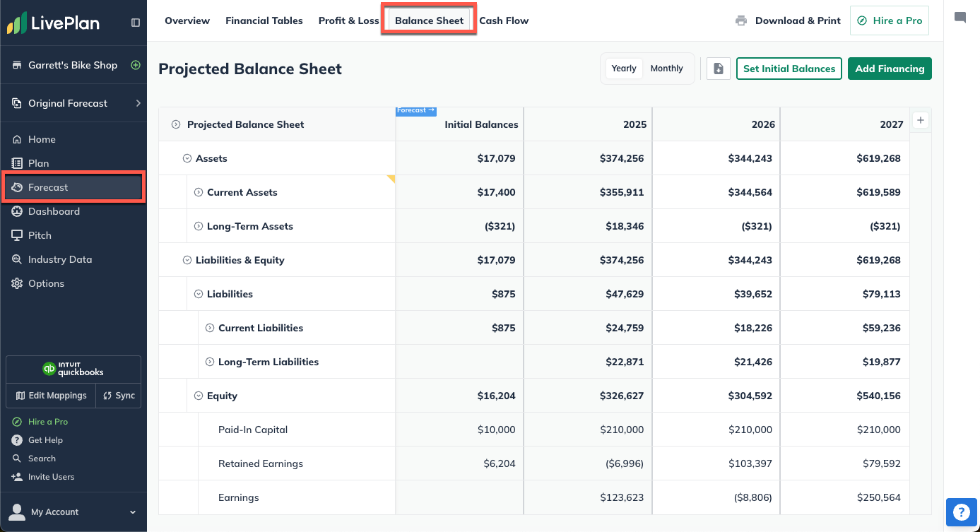The image size is (980, 532).
Task: Click the plus to add another forecast column
Action: 921,120
